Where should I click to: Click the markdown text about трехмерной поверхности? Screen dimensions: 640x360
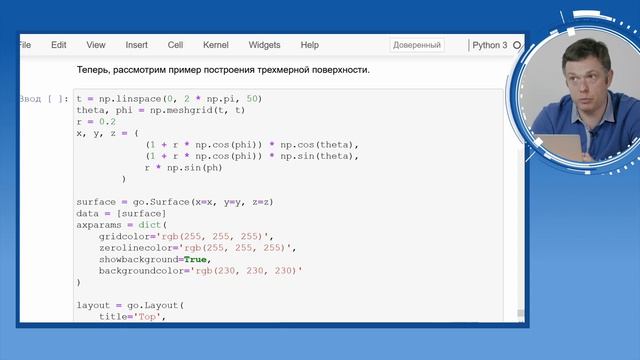[x=223, y=70]
